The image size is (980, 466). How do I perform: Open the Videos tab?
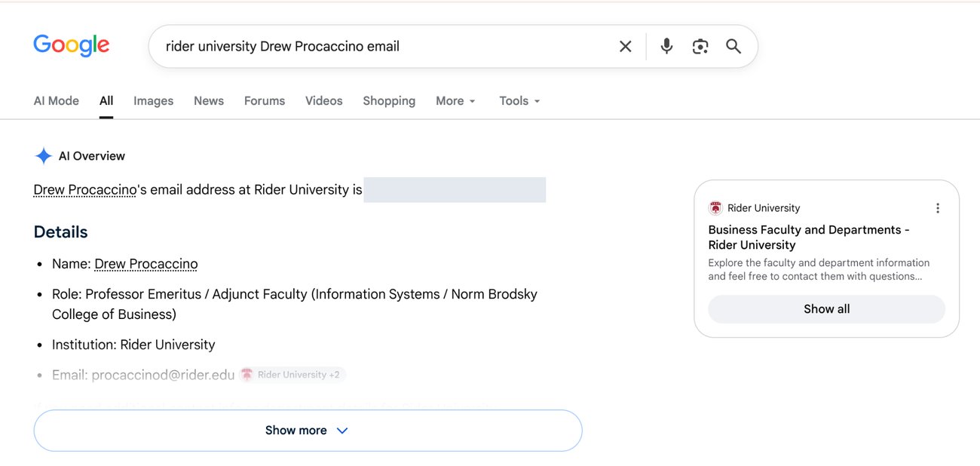pyautogui.click(x=324, y=101)
